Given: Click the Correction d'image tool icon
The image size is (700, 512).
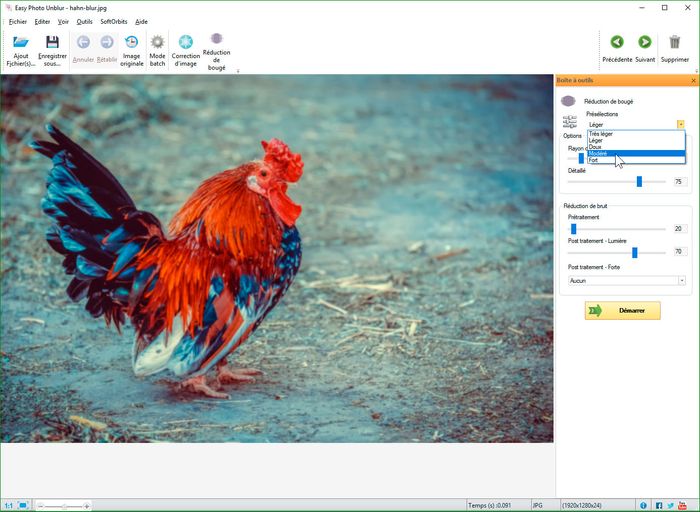Looking at the screenshot, I should pos(185,42).
